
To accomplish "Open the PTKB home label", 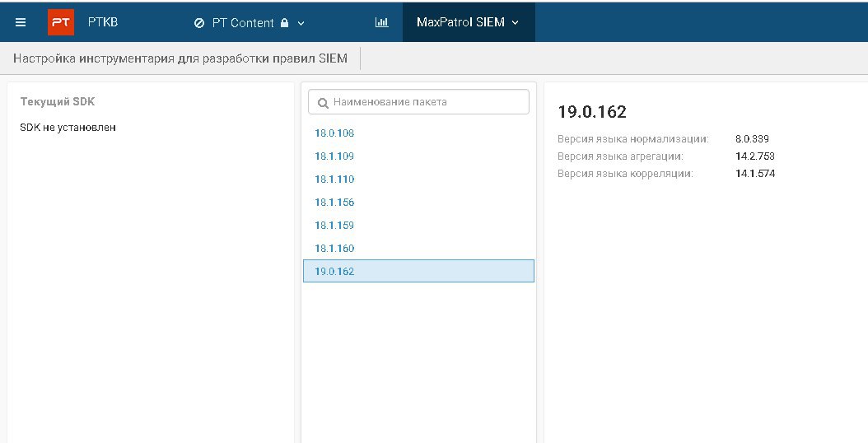I will 103,22.
